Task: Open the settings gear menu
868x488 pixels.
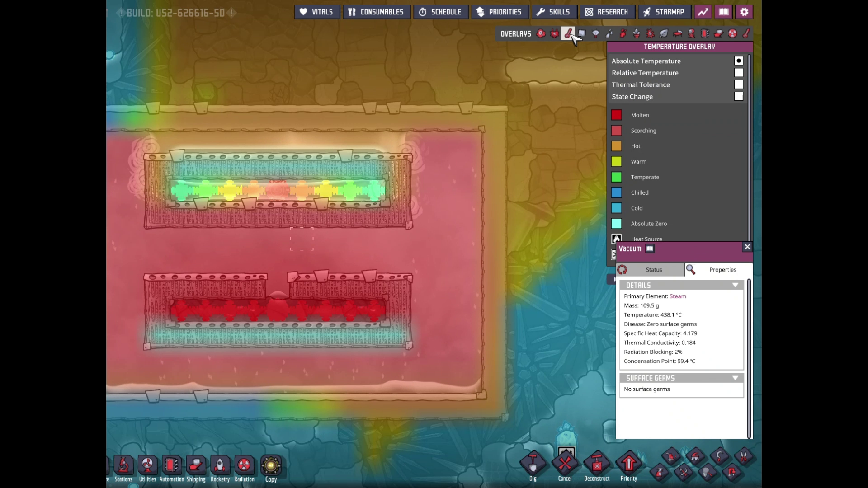Action: pos(744,12)
